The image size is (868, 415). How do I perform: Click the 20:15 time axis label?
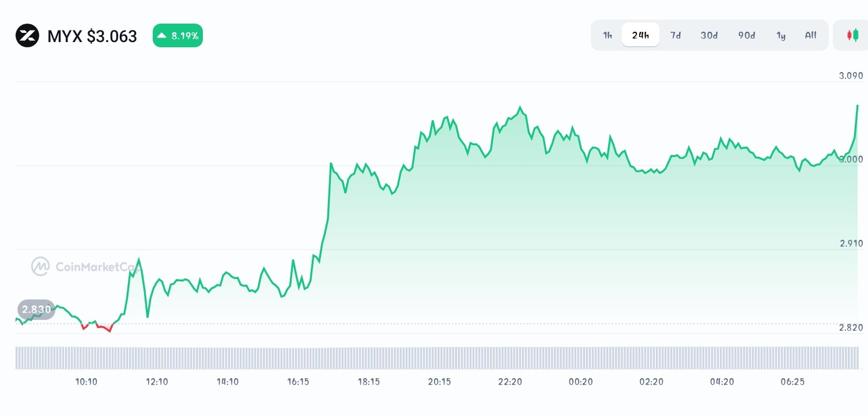439,382
